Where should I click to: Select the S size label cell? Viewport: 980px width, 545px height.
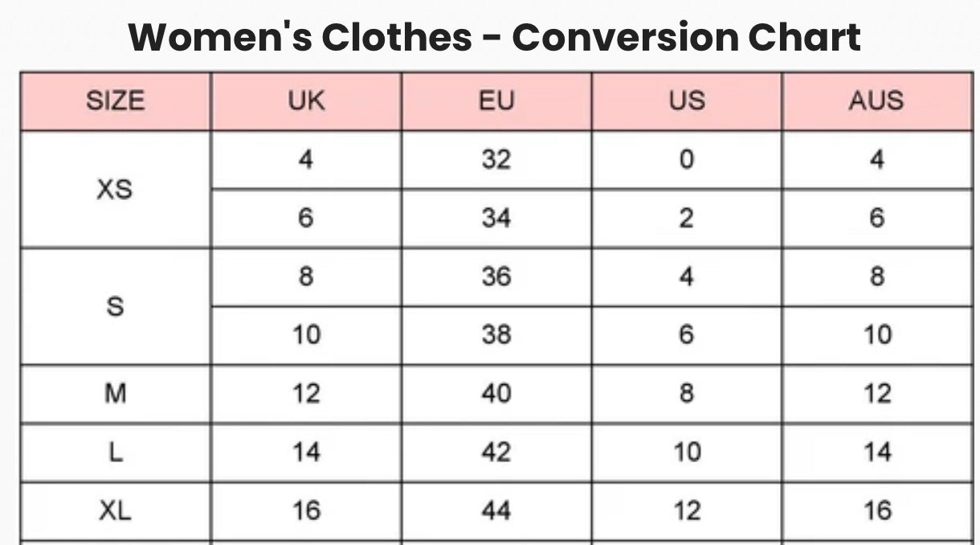pyautogui.click(x=115, y=306)
